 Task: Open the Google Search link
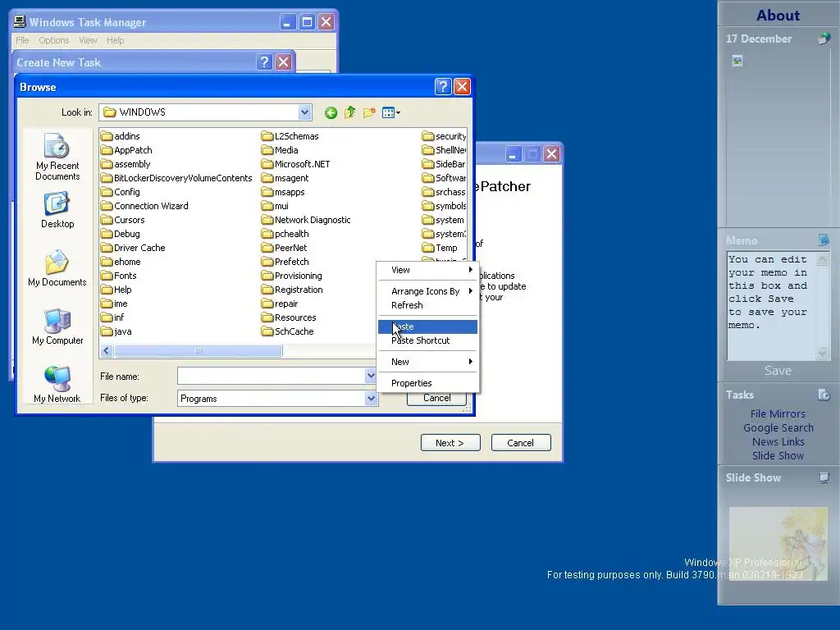778,427
